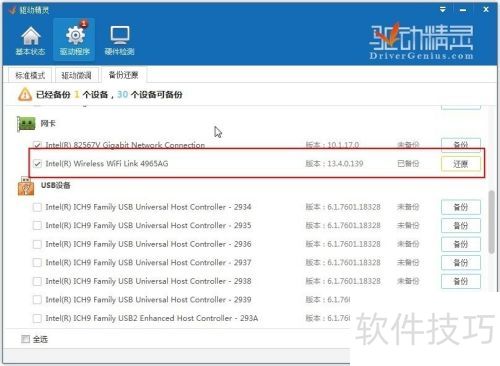Click 备份 for Host Controller - 2935

click(461, 226)
